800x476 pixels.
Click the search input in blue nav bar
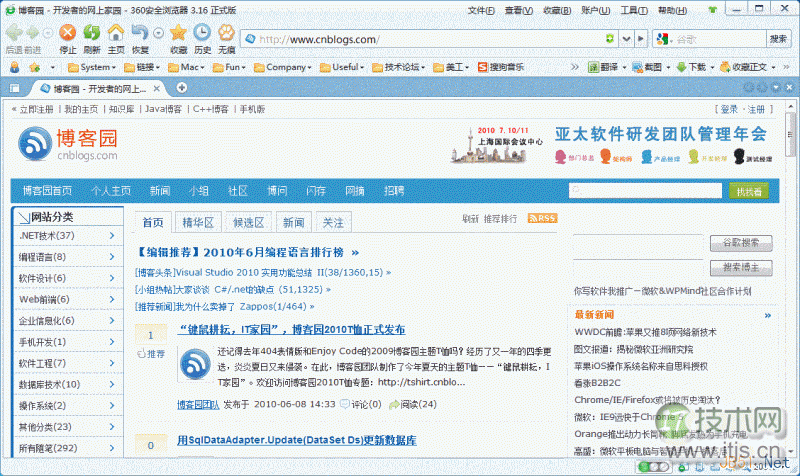645,190
